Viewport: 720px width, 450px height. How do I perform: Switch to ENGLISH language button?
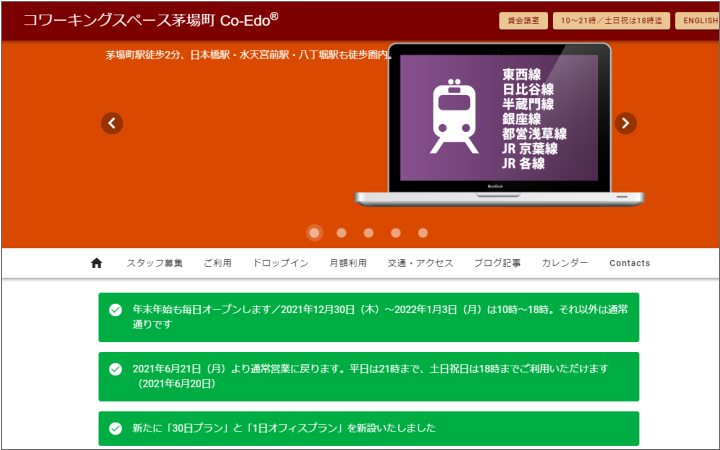[698, 21]
